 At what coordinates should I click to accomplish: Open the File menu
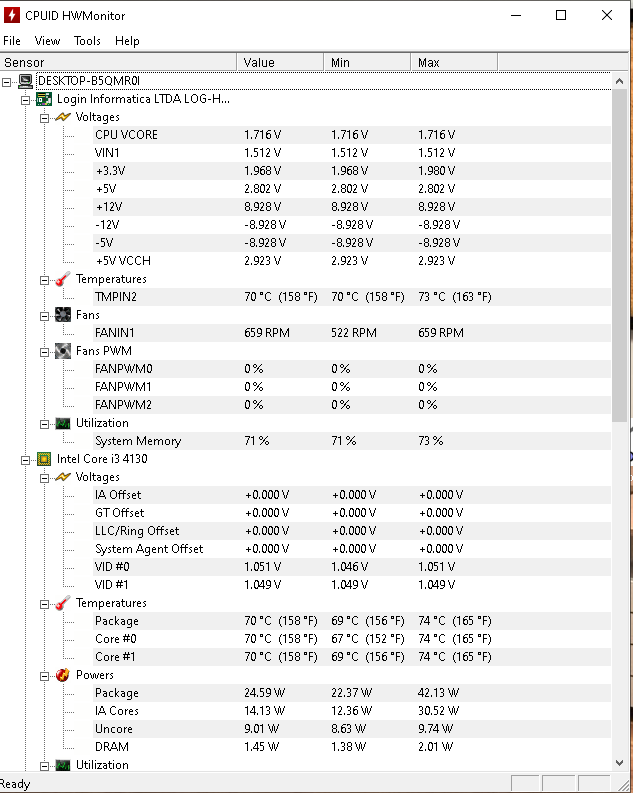12,41
